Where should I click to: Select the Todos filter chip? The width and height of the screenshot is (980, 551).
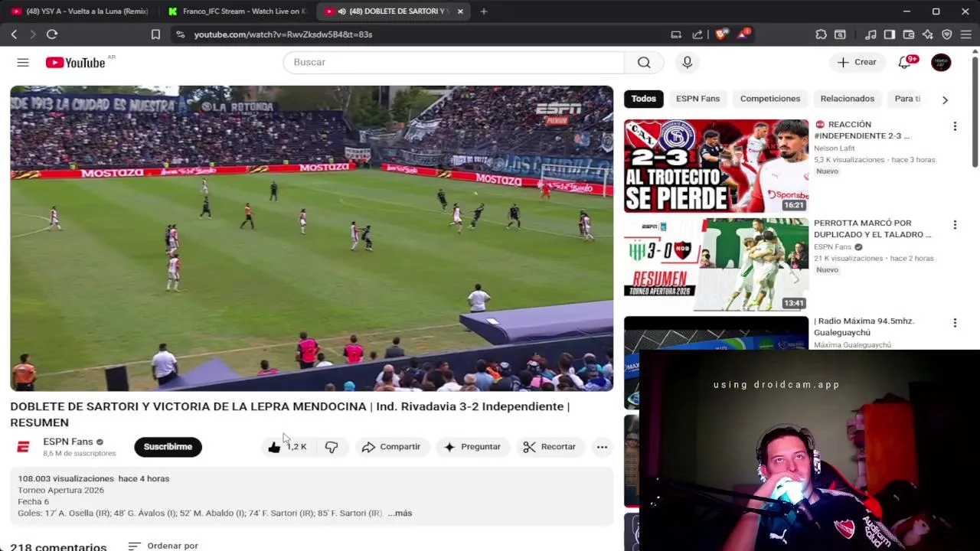[x=643, y=99]
